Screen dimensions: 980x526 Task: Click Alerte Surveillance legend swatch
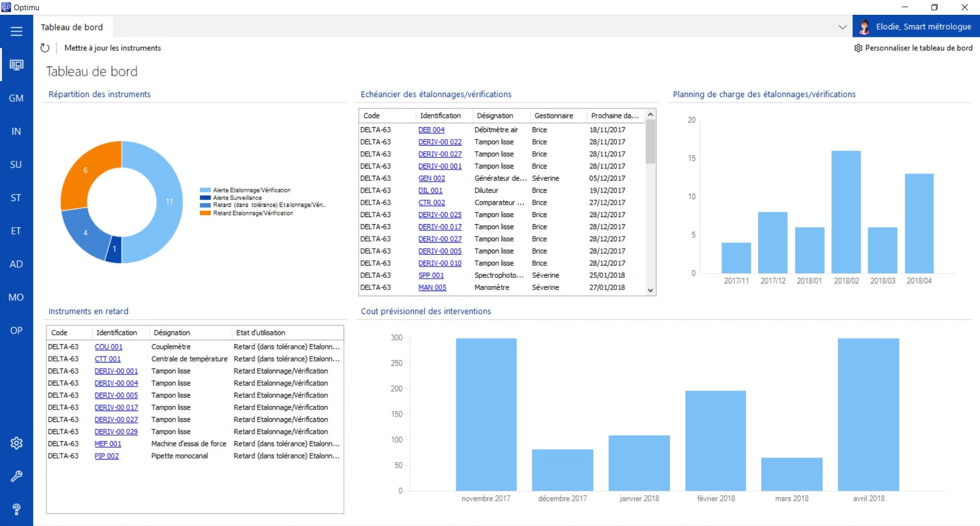coord(205,198)
